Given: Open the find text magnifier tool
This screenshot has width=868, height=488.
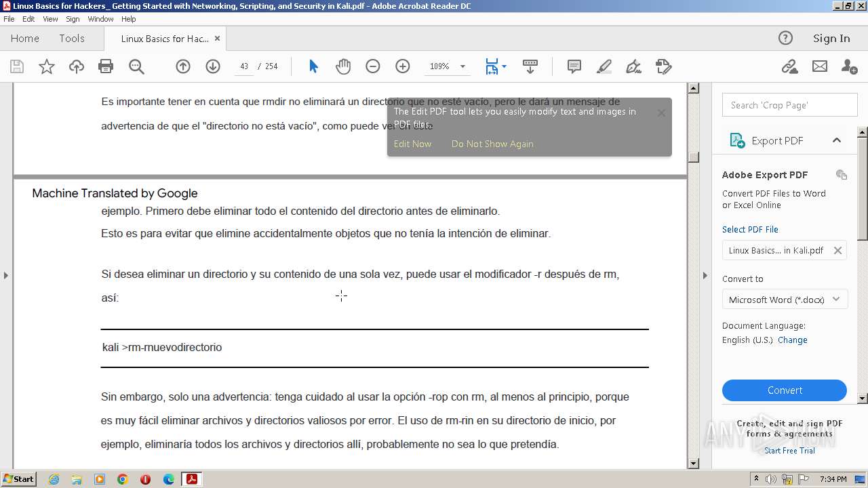Looking at the screenshot, I should pos(136,66).
